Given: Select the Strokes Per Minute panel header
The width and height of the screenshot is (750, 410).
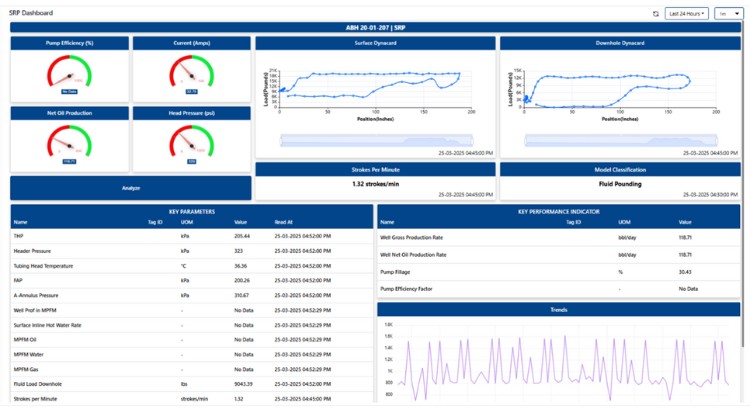Looking at the screenshot, I should pyautogui.click(x=374, y=169).
